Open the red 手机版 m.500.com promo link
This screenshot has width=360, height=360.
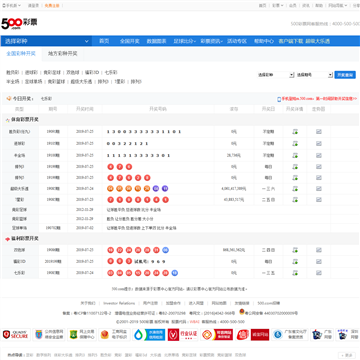point(317,99)
